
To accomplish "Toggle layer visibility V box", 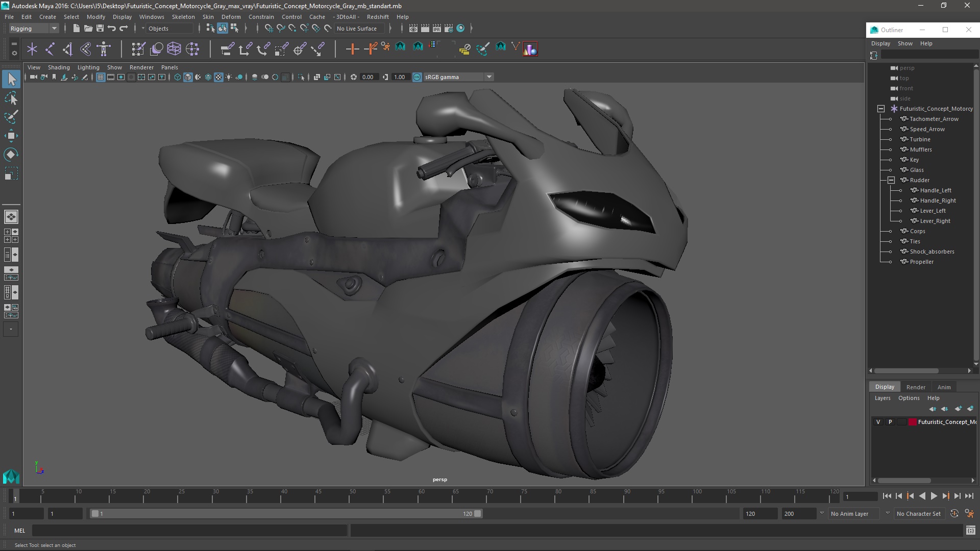I will click(878, 422).
